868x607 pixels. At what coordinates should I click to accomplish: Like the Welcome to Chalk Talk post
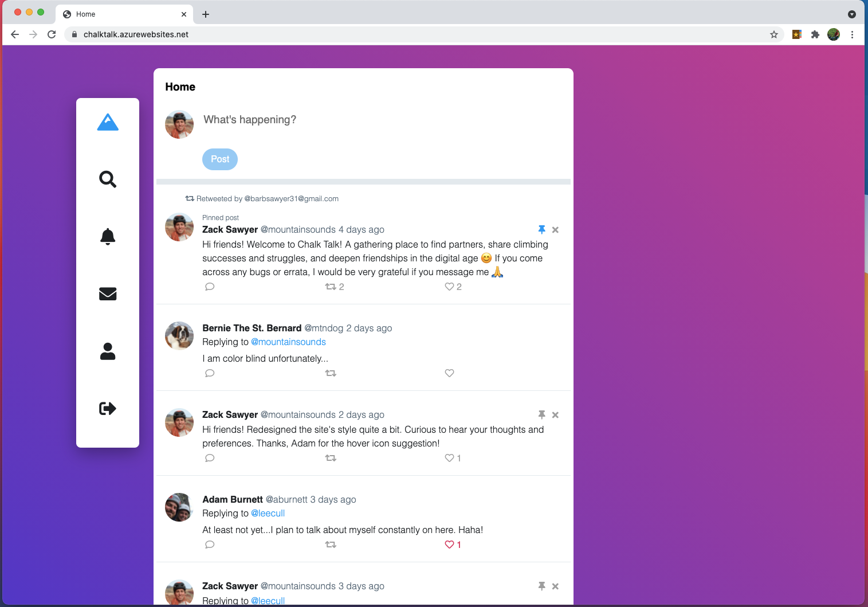tap(453, 287)
